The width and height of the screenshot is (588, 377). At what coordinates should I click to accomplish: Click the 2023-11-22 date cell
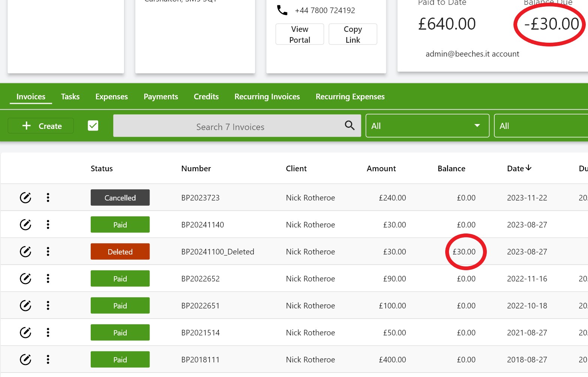(527, 198)
